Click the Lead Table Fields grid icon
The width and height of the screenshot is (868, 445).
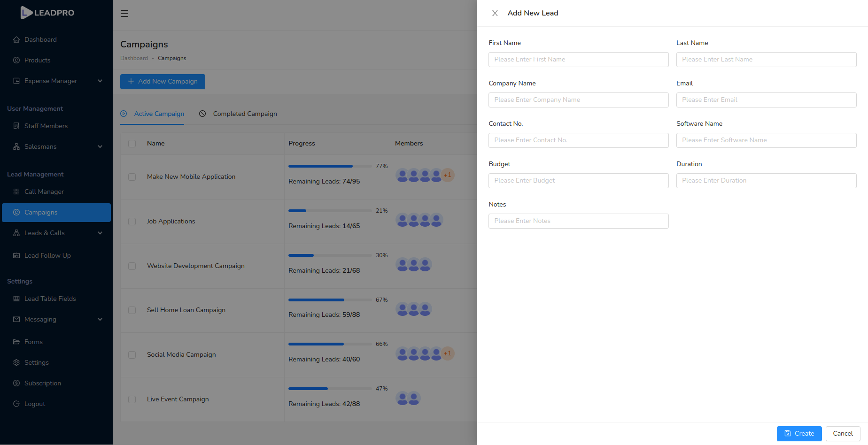17,299
